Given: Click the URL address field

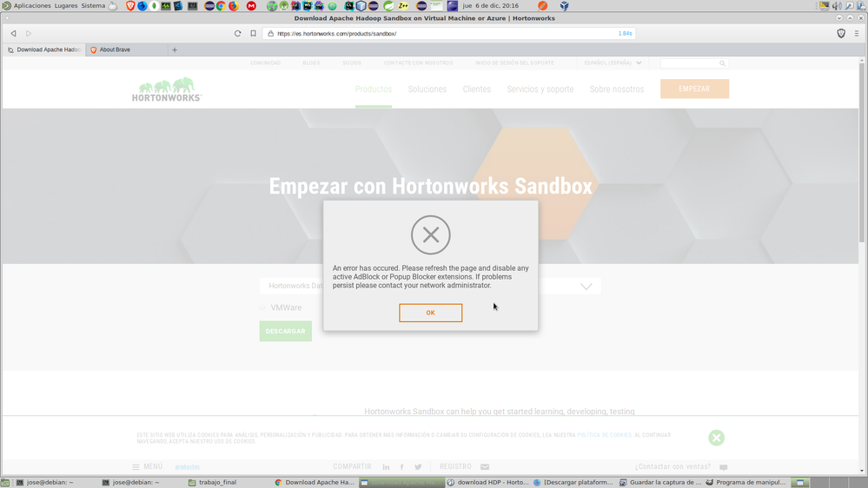Looking at the screenshot, I should 448,34.
